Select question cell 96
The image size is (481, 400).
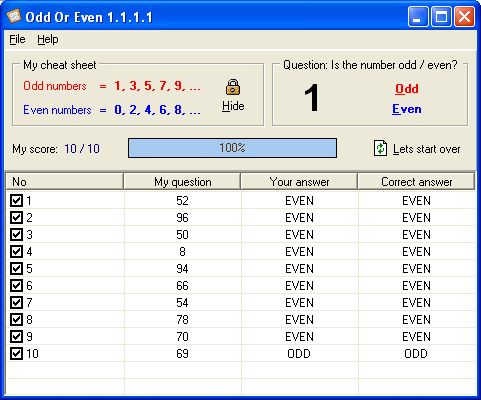pos(182,218)
